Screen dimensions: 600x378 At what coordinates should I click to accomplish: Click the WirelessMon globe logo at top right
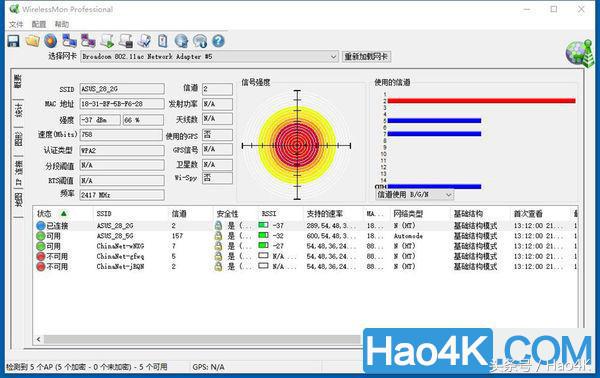point(579,53)
